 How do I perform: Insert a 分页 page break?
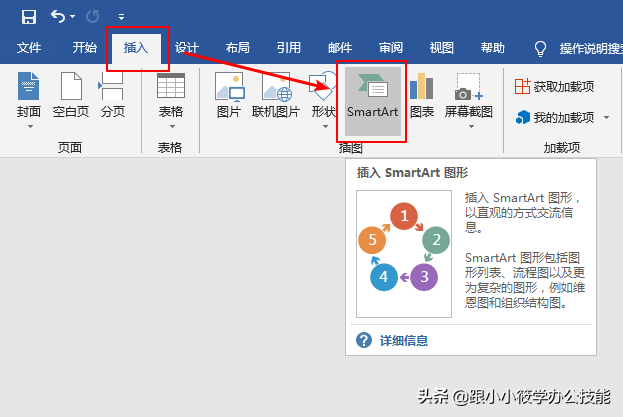[112, 95]
